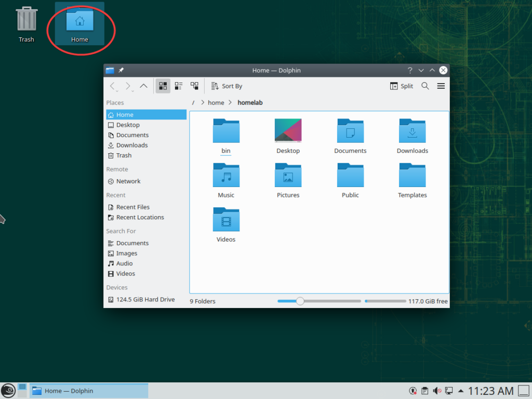Image resolution: width=532 pixels, height=399 pixels.
Task: Switch to details view mode in Dolphin
Action: pos(179,86)
